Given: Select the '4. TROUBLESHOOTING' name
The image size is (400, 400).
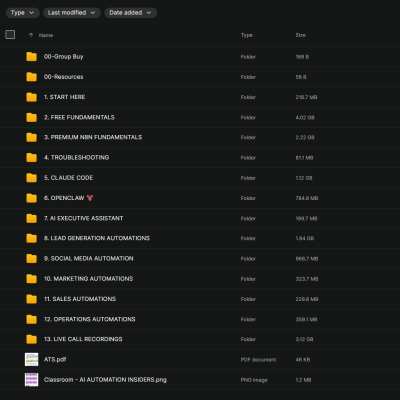Looking at the screenshot, I should pos(77,158).
